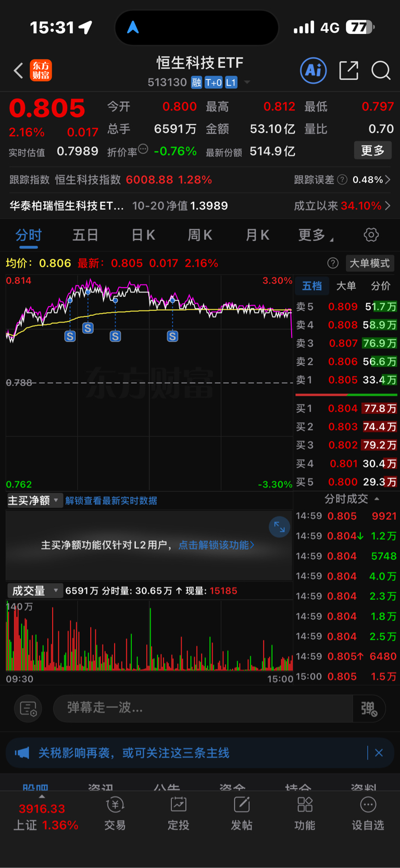400x868 pixels.
Task: Open the search magnifier icon
Action: 381,70
